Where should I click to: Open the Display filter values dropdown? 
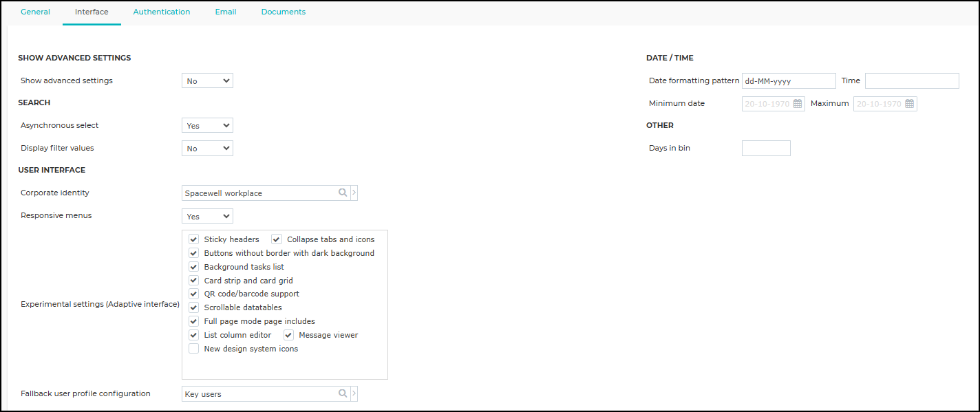[207, 148]
